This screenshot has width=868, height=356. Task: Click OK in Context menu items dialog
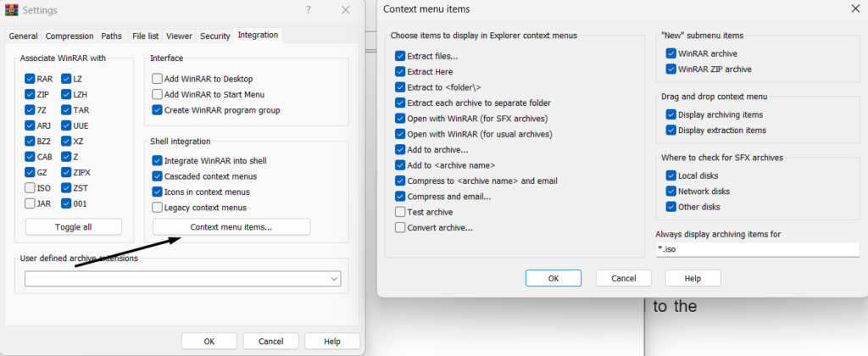coord(553,278)
